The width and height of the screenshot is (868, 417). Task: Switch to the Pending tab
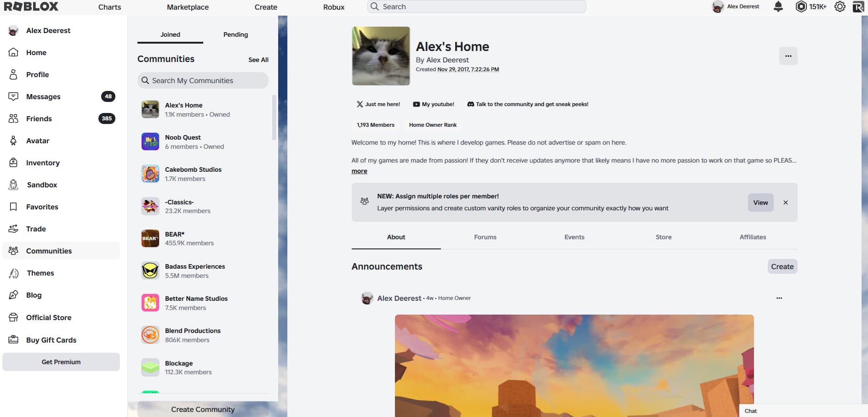(235, 35)
